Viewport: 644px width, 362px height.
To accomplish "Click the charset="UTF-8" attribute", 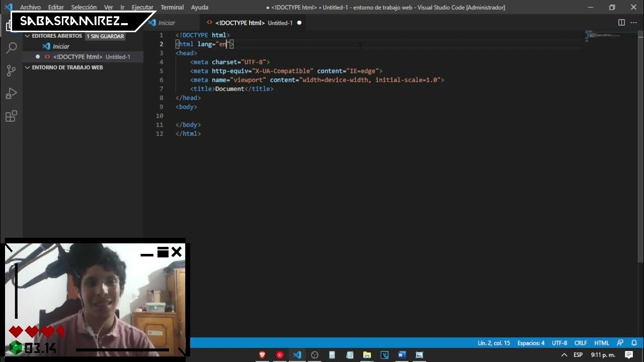I will point(239,62).
